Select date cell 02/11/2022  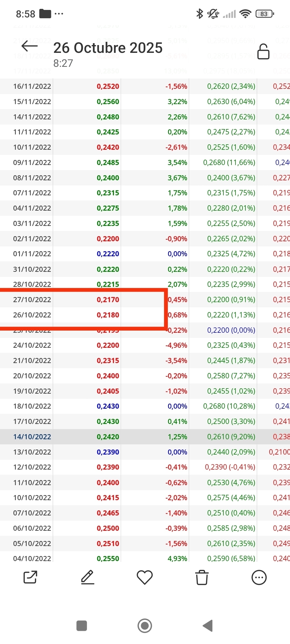32,239
